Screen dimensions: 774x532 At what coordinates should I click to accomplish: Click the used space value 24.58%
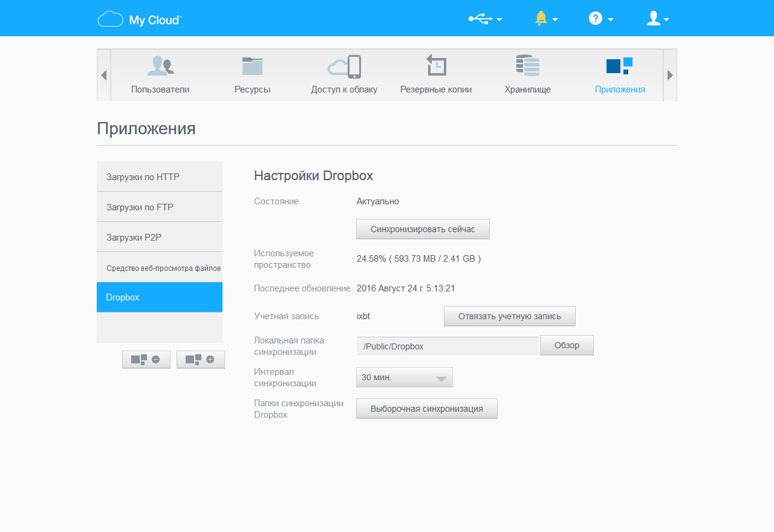click(x=418, y=259)
